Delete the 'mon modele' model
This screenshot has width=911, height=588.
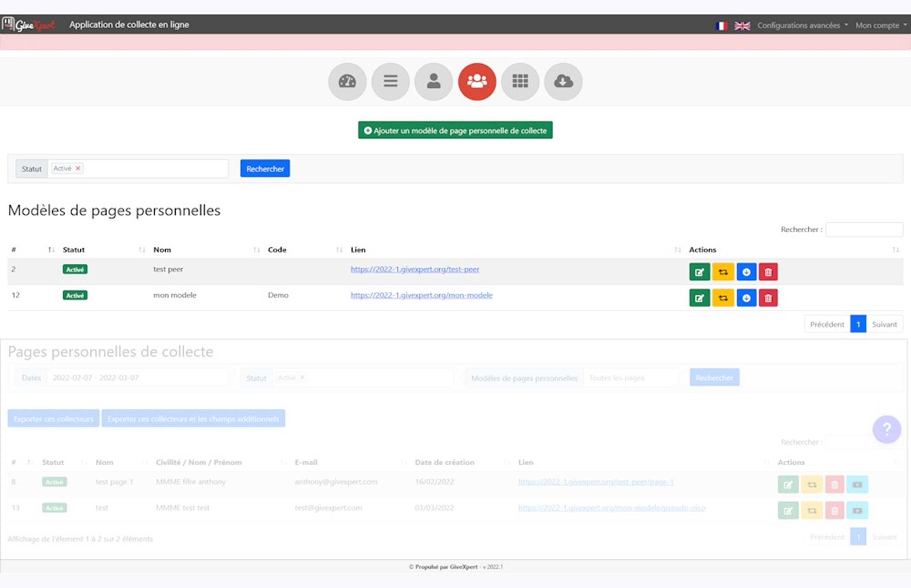click(768, 298)
